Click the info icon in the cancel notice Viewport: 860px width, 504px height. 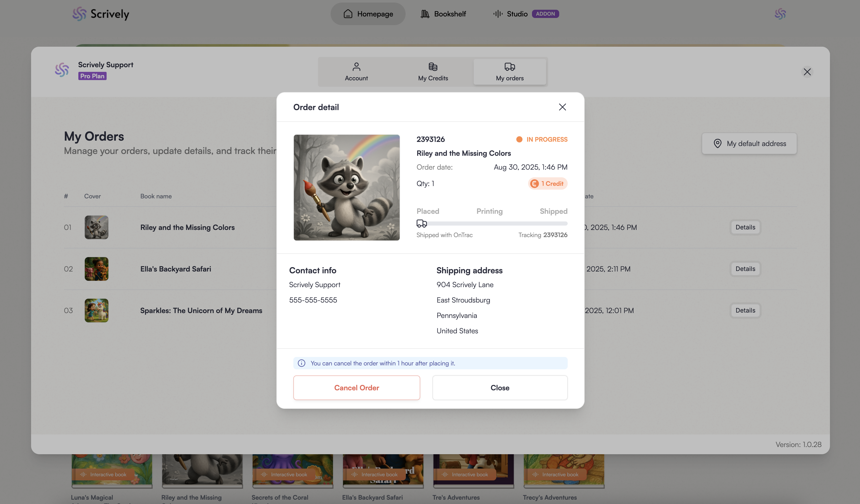[301, 363]
